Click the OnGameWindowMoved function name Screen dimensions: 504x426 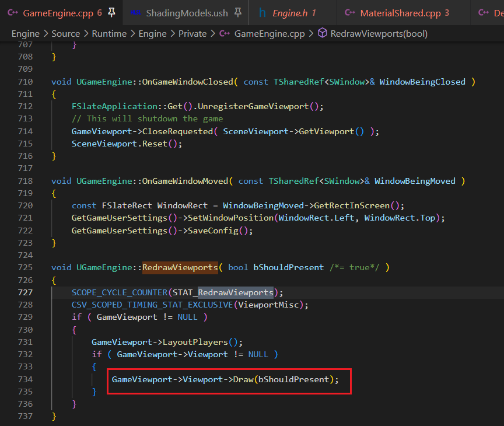click(x=185, y=181)
